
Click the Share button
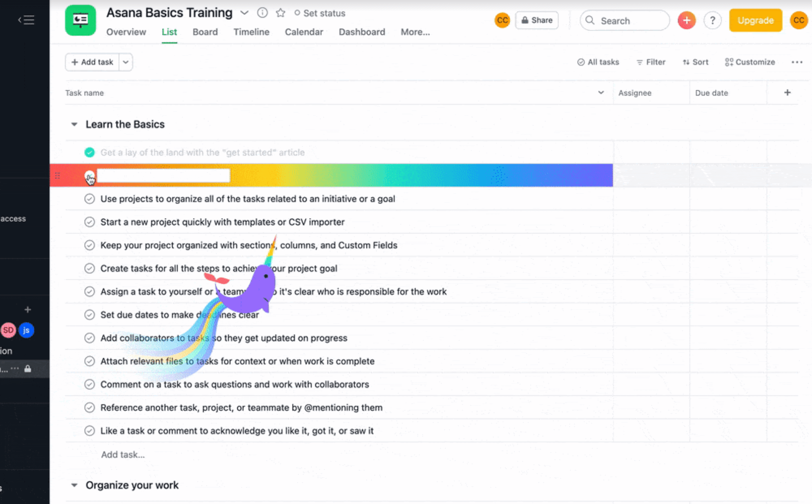tap(537, 20)
